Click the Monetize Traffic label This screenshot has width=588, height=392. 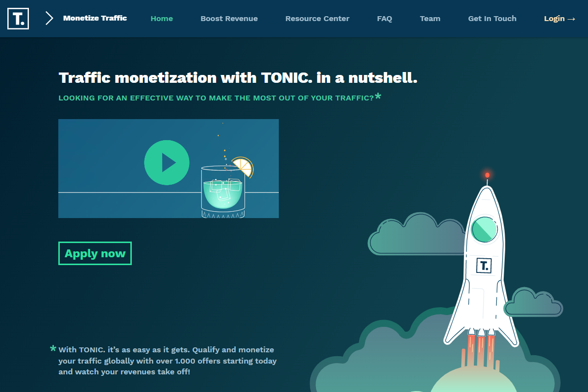pyautogui.click(x=95, y=19)
